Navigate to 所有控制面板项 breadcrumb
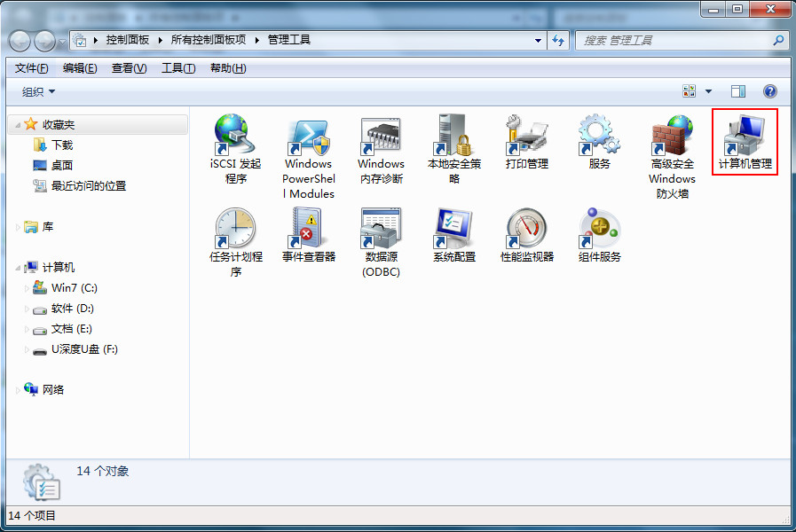The height and width of the screenshot is (532, 796). (209, 40)
